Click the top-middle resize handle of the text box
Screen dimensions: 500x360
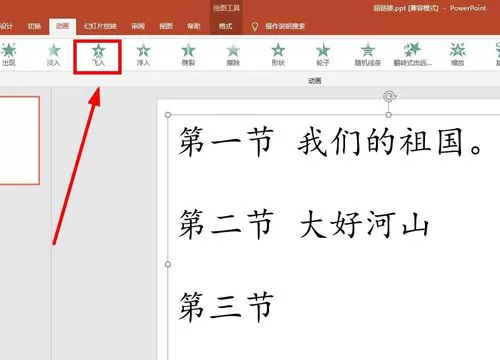(388, 115)
